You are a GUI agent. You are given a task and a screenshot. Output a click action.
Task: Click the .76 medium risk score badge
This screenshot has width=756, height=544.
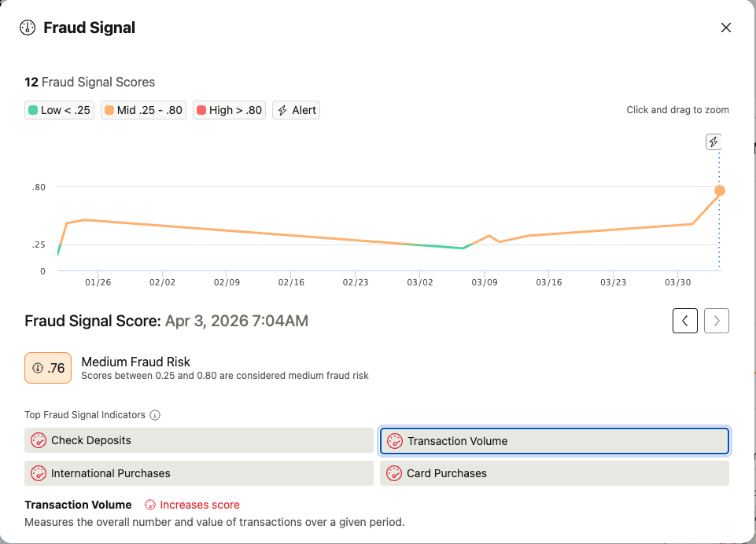[48, 368]
